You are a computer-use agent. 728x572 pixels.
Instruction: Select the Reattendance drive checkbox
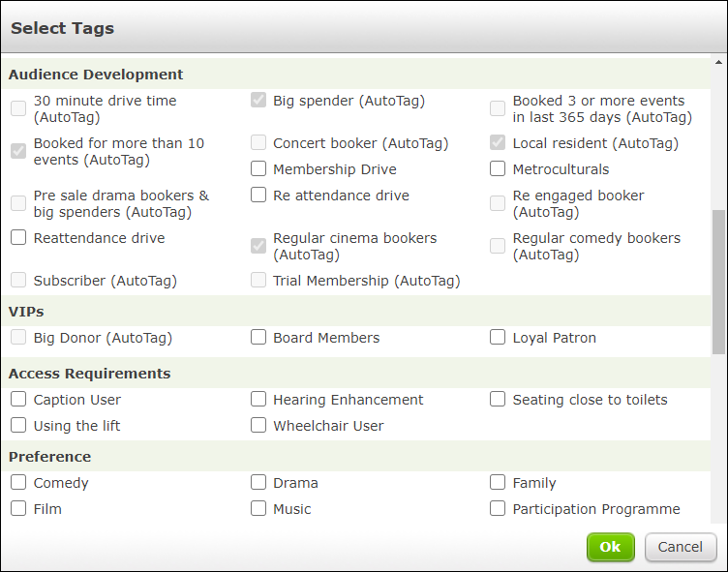tap(18, 237)
